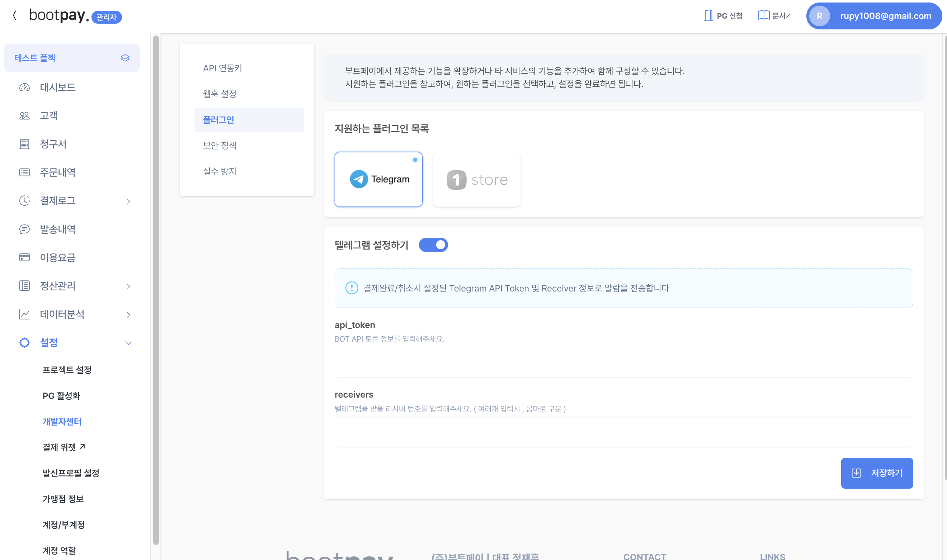Image resolution: width=947 pixels, height=560 pixels.
Task: Open the 보안 정책 tab
Action: click(220, 145)
